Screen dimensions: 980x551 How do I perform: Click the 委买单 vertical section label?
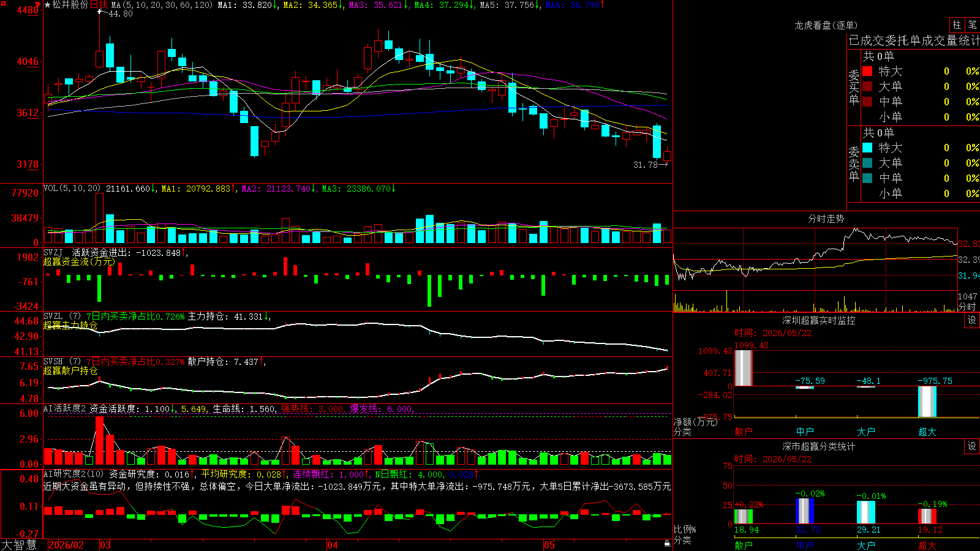pos(854,87)
